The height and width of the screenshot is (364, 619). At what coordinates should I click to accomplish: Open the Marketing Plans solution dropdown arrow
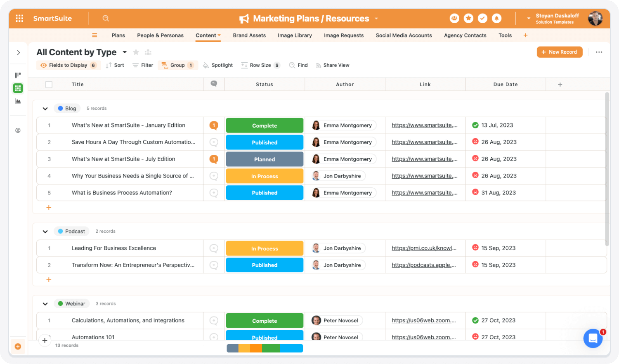(x=376, y=18)
